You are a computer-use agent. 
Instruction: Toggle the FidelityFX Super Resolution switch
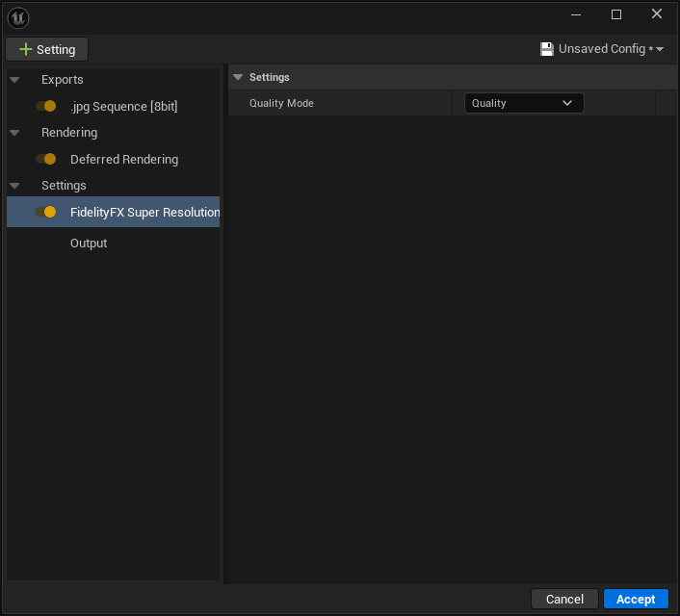(x=45, y=212)
